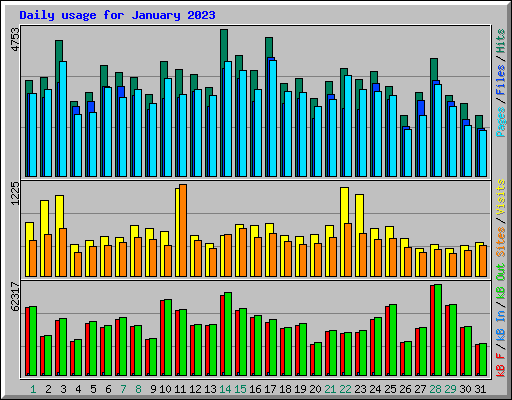Click the yellow visits bar for day 23
The height and width of the screenshot is (400, 512).
point(359,214)
